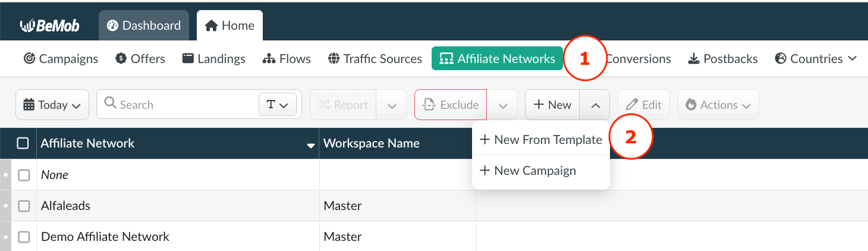Choose New From Template menu entry

(x=540, y=140)
